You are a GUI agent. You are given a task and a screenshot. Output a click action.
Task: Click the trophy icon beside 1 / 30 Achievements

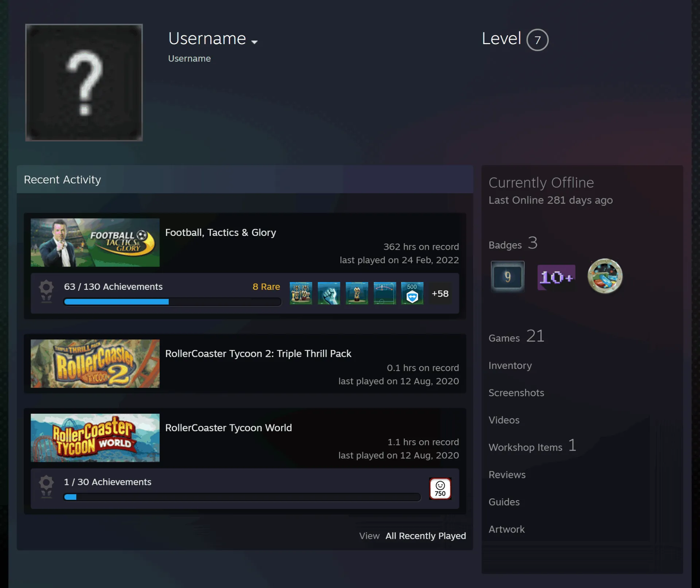[x=46, y=486]
